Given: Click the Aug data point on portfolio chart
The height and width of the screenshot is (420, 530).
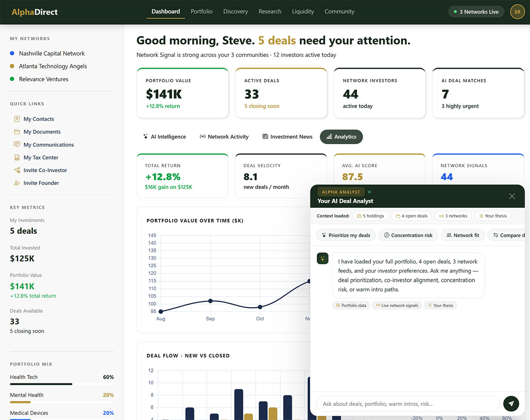Looking at the screenshot, I should point(161,311).
